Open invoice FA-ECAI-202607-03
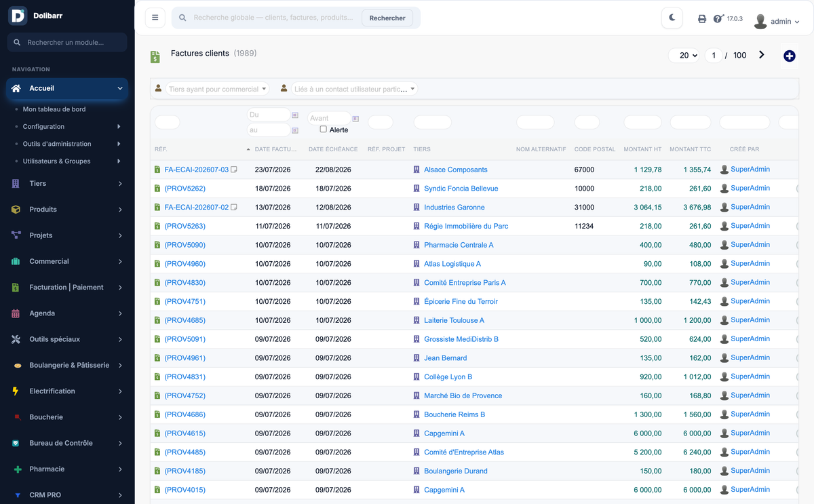This screenshot has height=504, width=814. point(197,170)
